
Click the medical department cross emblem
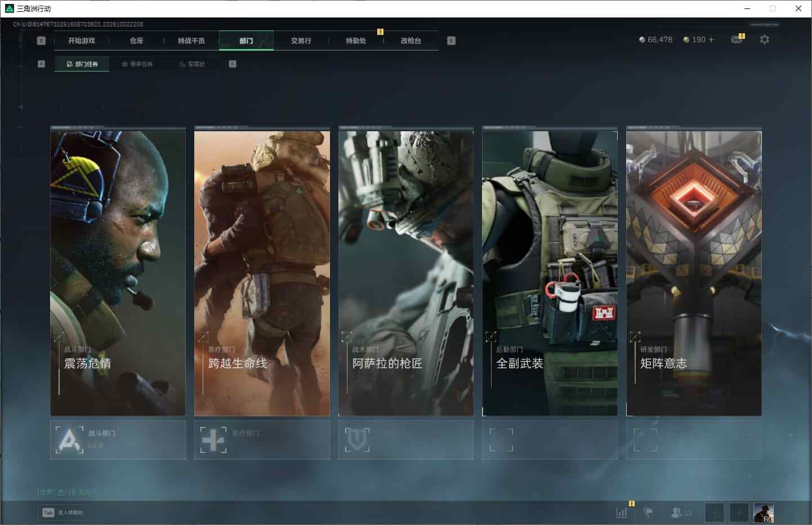[213, 440]
